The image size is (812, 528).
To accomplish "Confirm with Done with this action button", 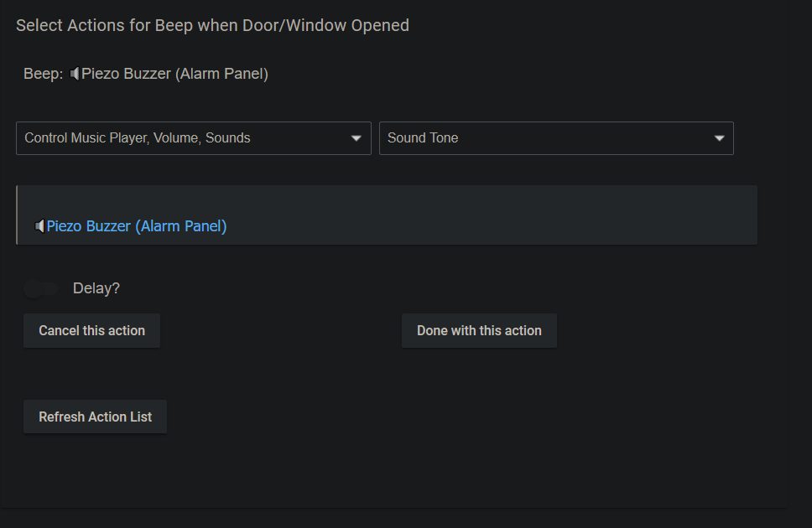I will point(479,331).
